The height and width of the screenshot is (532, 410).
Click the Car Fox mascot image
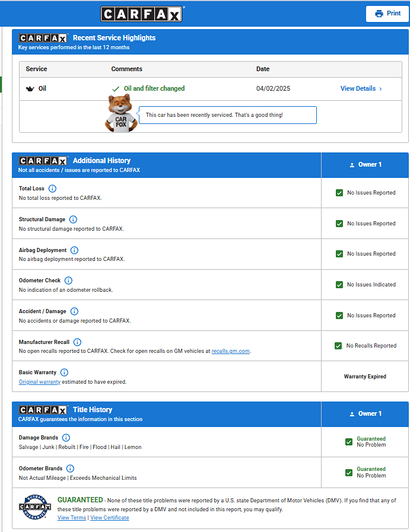coord(121,113)
